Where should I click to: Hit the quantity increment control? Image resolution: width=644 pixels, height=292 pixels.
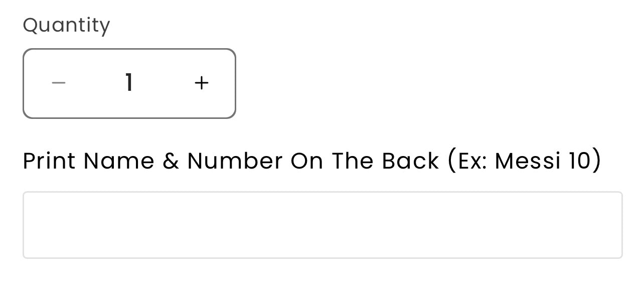(x=201, y=83)
